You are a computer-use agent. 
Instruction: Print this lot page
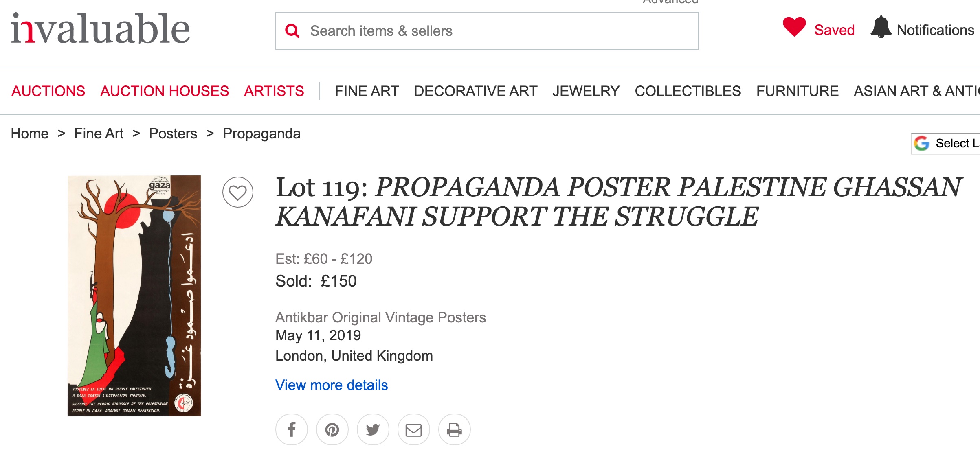tap(455, 429)
